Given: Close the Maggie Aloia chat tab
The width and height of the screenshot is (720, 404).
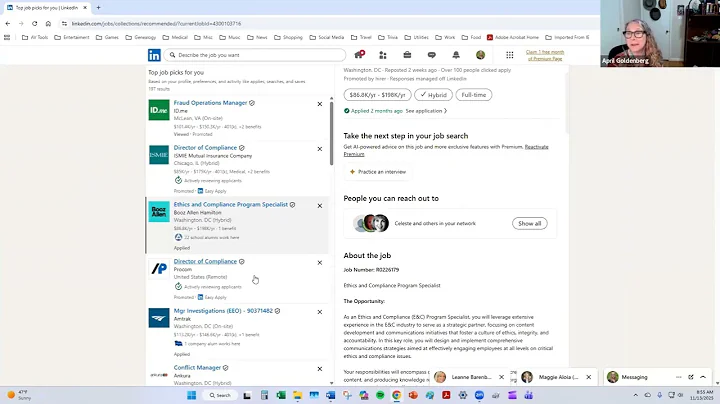Looking at the screenshot, I should click(x=589, y=377).
